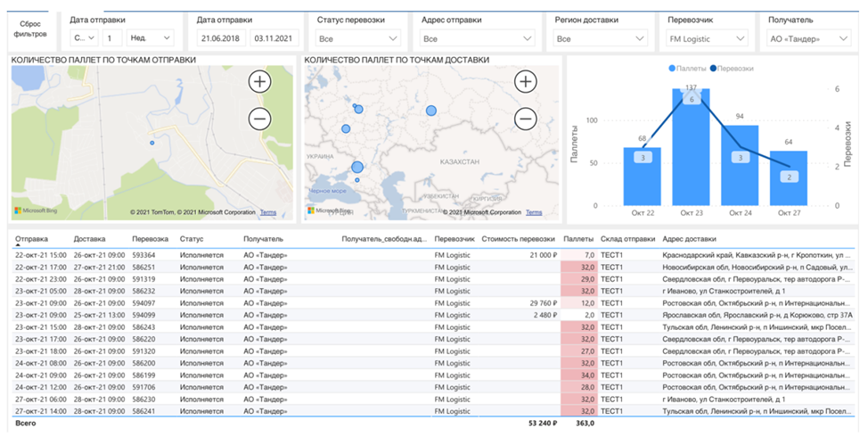Sort table by Отправка column header
The image size is (868, 437).
31,239
